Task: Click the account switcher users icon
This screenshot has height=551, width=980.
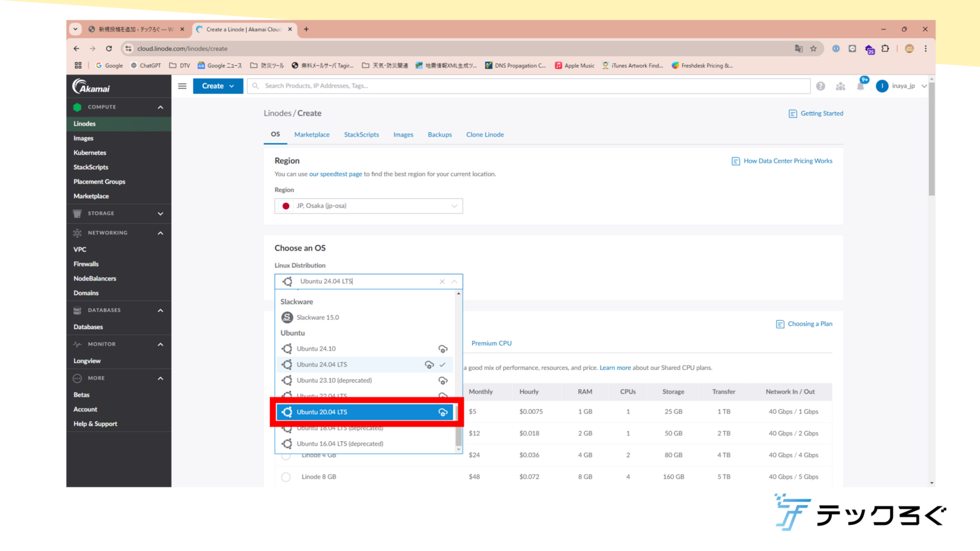Action: [840, 85]
